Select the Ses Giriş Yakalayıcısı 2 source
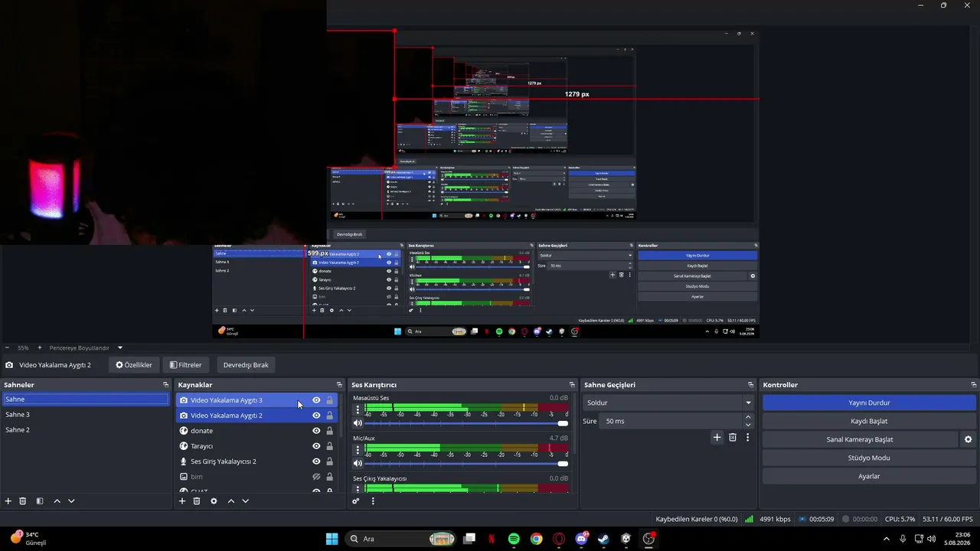The width and height of the screenshot is (980, 551). pyautogui.click(x=256, y=461)
